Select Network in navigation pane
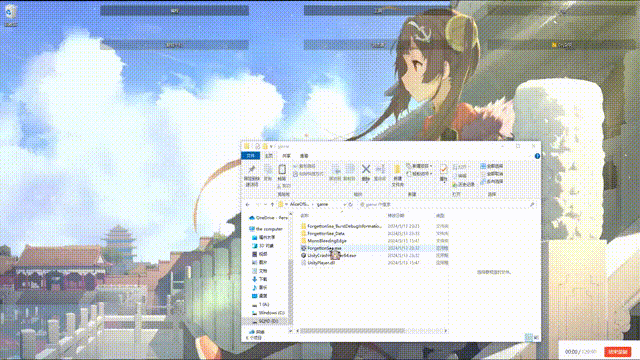The image size is (640, 360). 257,332
